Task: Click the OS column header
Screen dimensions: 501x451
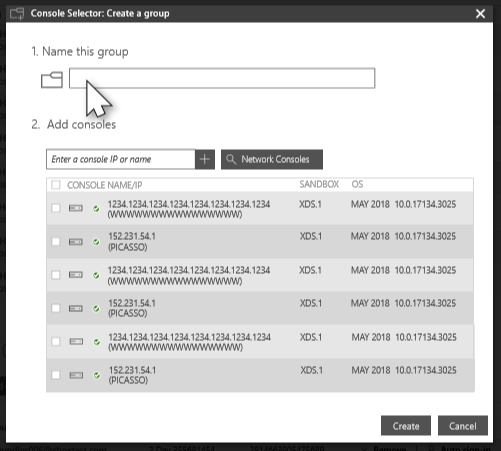Action: pyautogui.click(x=357, y=184)
